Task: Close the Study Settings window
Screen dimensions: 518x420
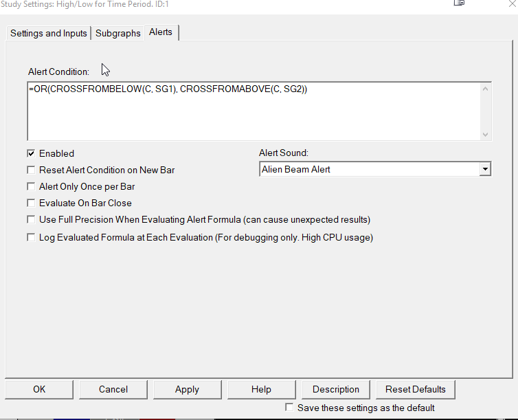Action: click(x=512, y=3)
